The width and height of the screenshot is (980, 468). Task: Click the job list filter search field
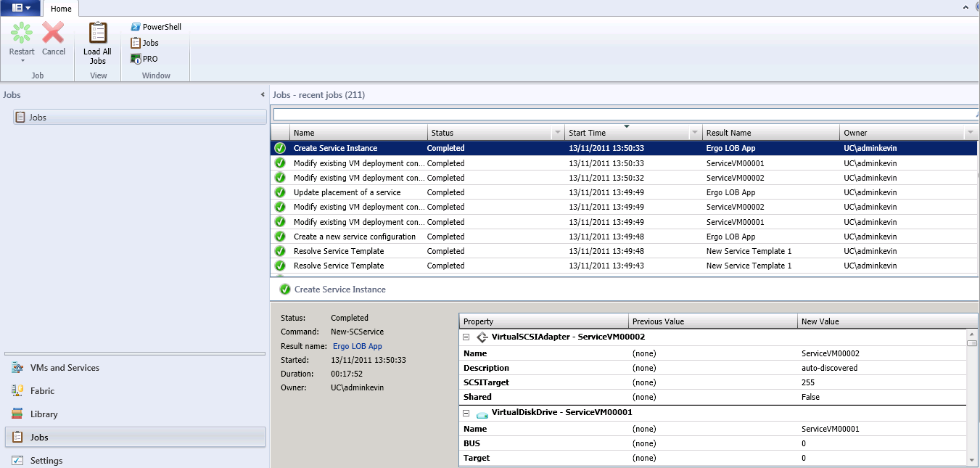[624, 113]
